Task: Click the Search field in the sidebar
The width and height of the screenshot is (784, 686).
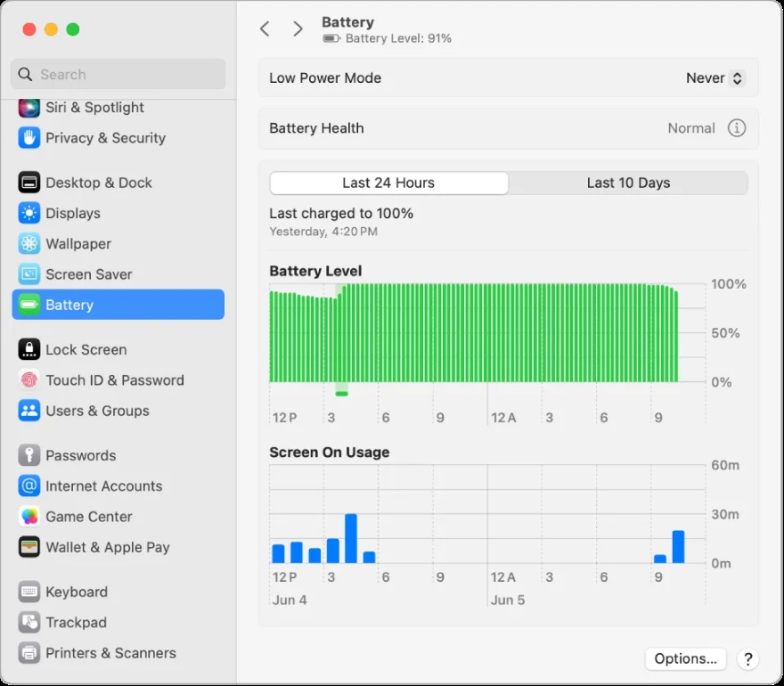Action: (118, 74)
